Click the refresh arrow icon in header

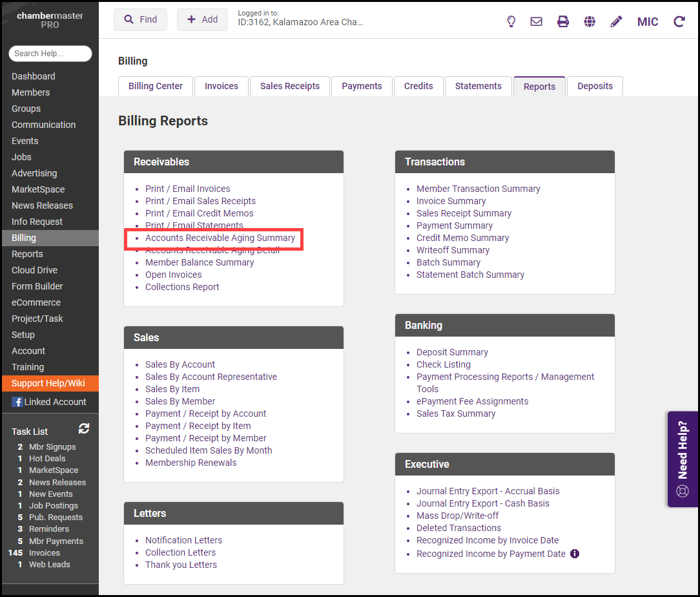679,21
